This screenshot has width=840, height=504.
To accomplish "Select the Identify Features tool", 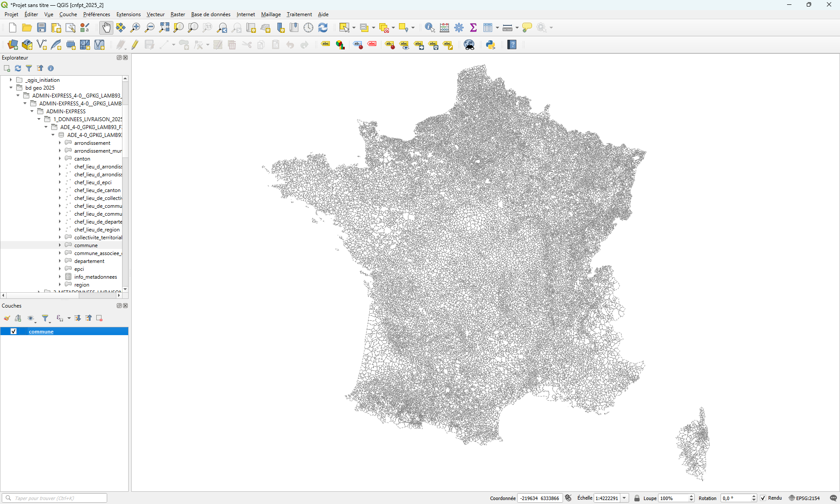I will click(429, 27).
